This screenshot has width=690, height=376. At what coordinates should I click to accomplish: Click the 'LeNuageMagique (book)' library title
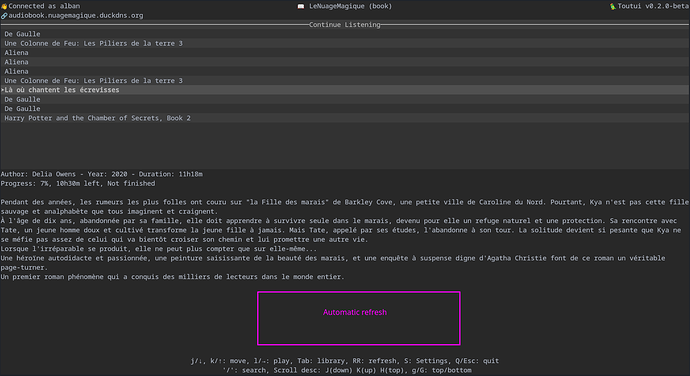pos(350,6)
